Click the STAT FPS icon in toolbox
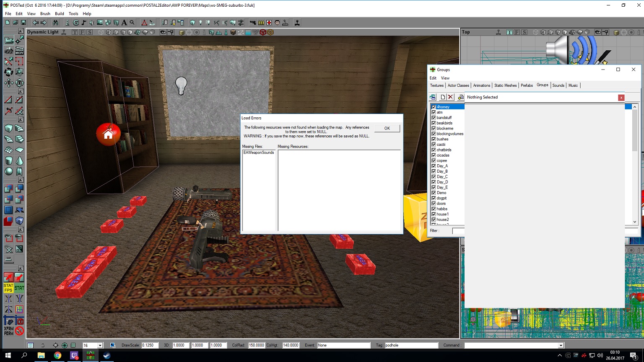 9,288
